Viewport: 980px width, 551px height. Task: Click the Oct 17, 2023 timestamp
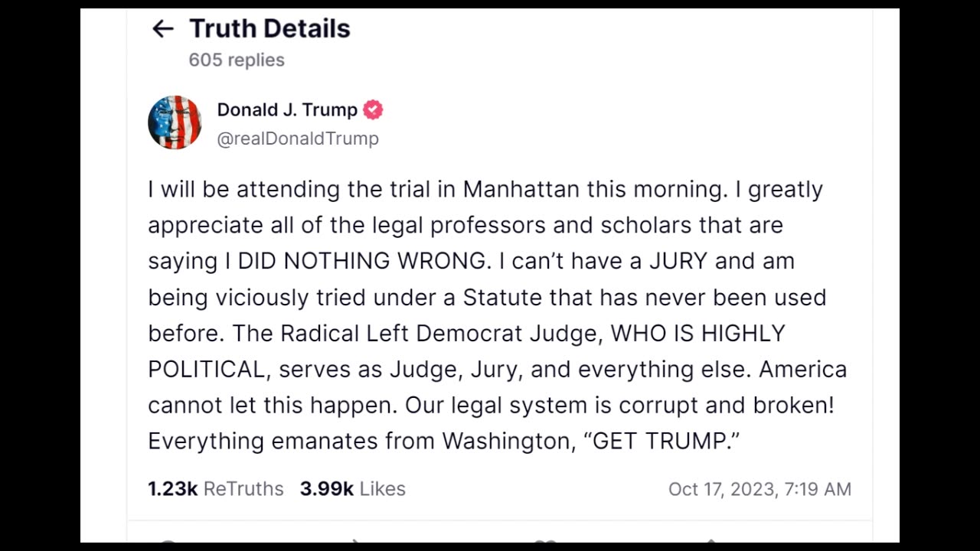(x=759, y=489)
